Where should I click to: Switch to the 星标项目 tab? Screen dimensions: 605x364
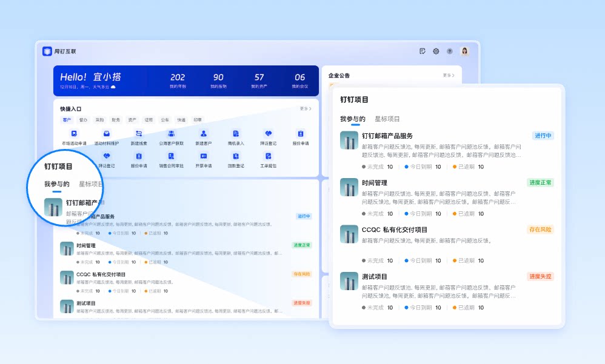pyautogui.click(x=387, y=119)
